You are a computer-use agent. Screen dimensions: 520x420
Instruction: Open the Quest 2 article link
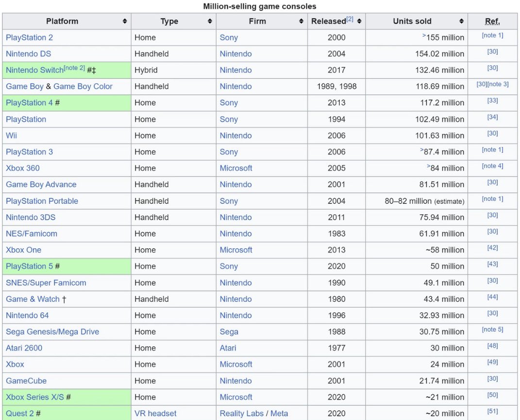point(19,413)
